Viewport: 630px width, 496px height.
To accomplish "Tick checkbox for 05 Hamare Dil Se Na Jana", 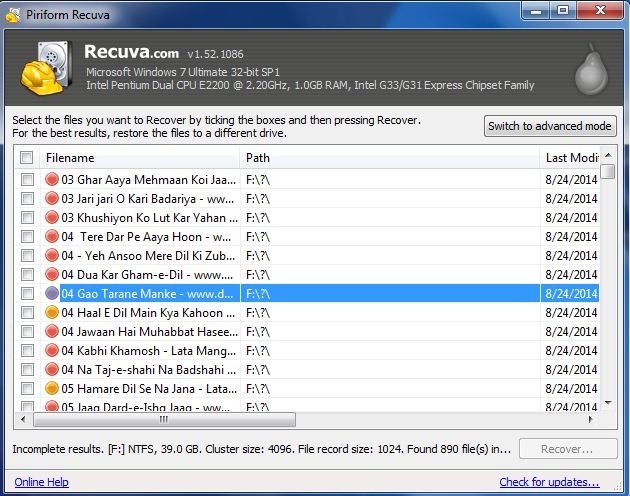I will pos(27,389).
